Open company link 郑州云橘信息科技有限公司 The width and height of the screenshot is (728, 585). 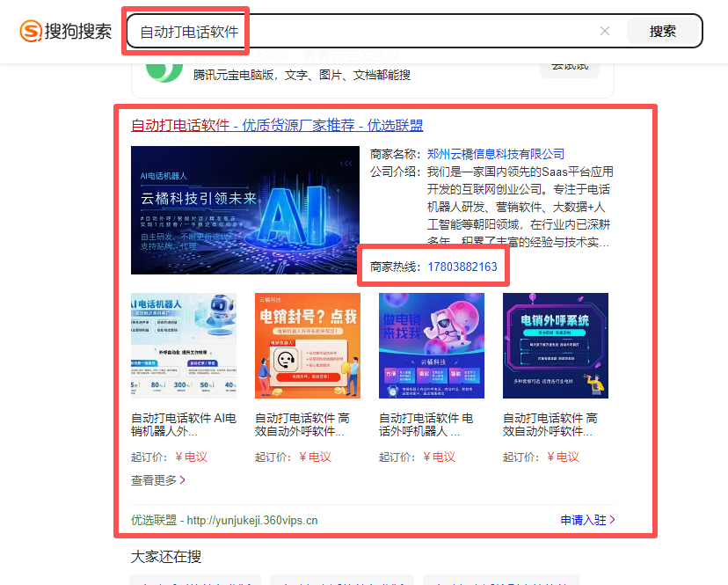(496, 154)
